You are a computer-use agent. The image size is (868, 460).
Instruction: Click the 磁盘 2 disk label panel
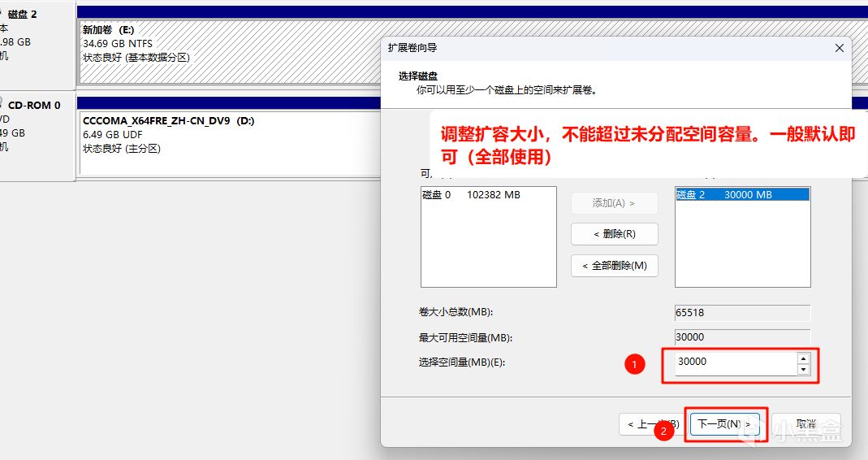coord(36,45)
